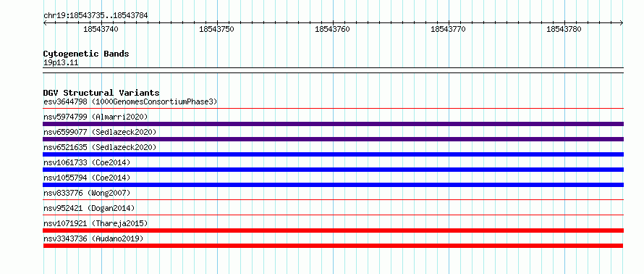
Task: Open variant nsv1055794 (Coe2014)
Action: click(x=87, y=178)
